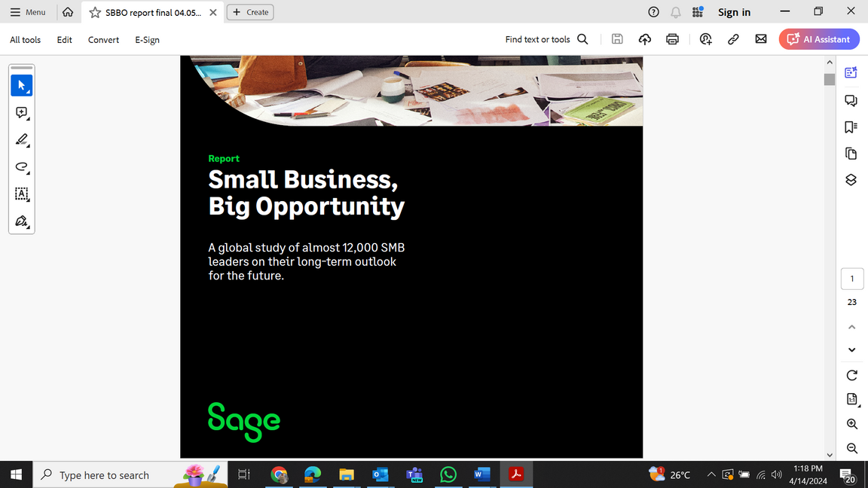Open the Adobe apps grid
Screen dimensions: 868x488
coord(698,11)
